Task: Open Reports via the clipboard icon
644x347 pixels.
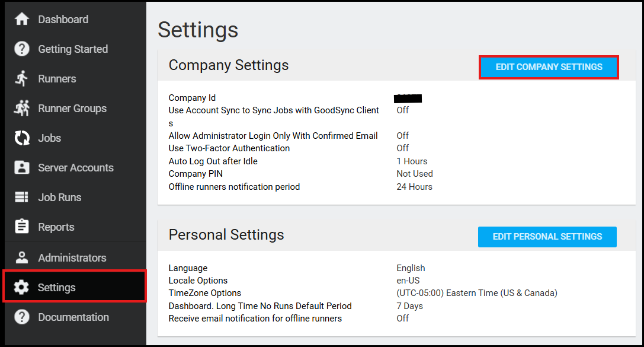Action: coord(21,227)
